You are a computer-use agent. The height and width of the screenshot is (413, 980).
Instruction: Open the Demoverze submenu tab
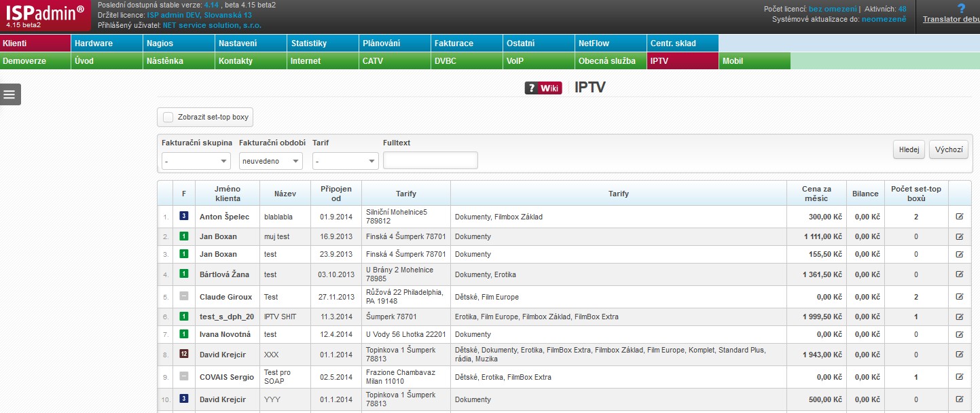click(35, 60)
